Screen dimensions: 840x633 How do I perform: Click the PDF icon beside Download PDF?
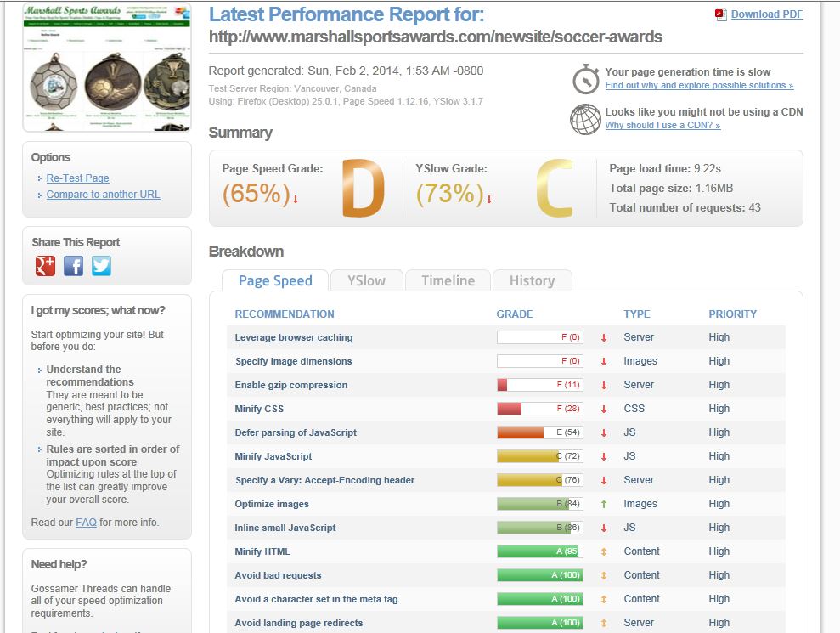(x=720, y=15)
